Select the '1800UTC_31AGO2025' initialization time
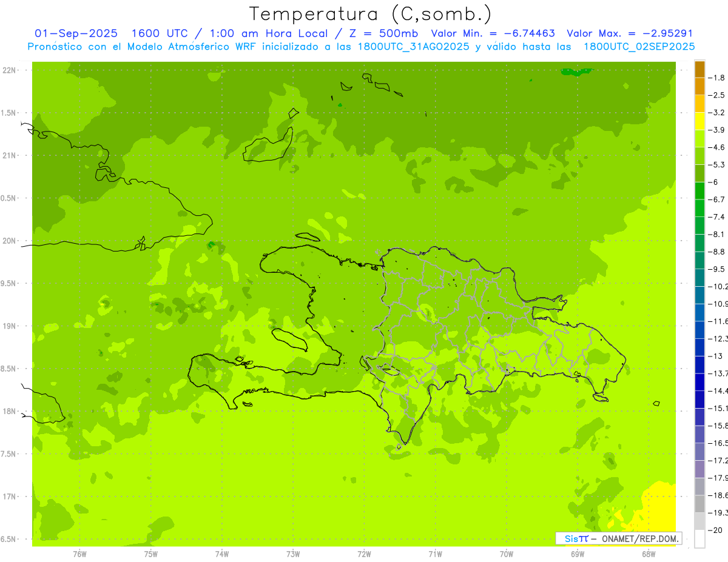This screenshot has width=728, height=562. pos(413,47)
